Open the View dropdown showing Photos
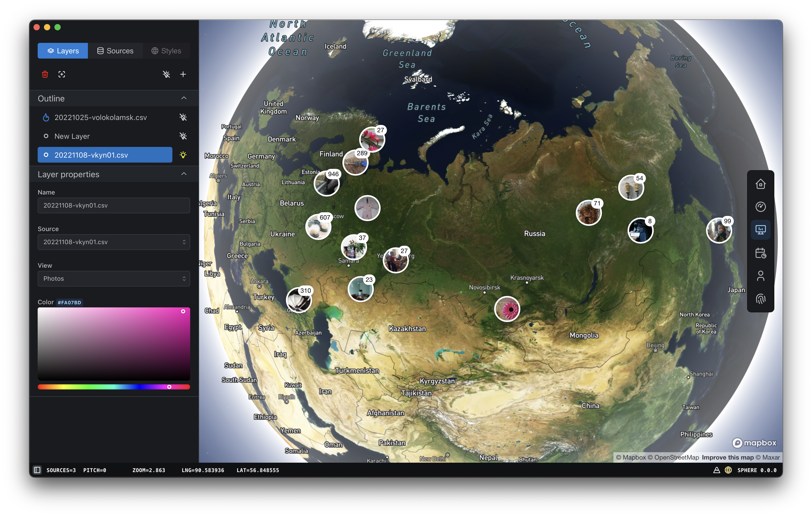 114,279
